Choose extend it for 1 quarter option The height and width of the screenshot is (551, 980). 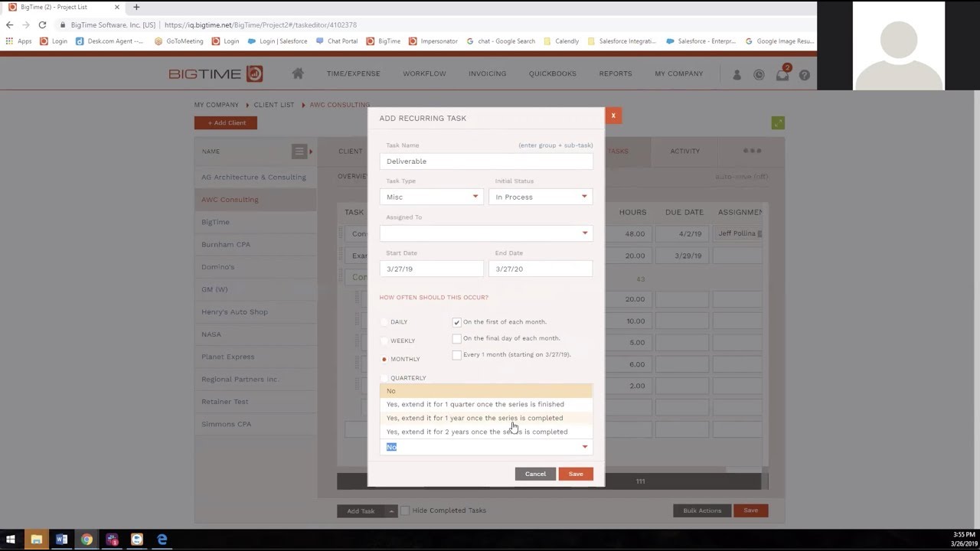486,404
